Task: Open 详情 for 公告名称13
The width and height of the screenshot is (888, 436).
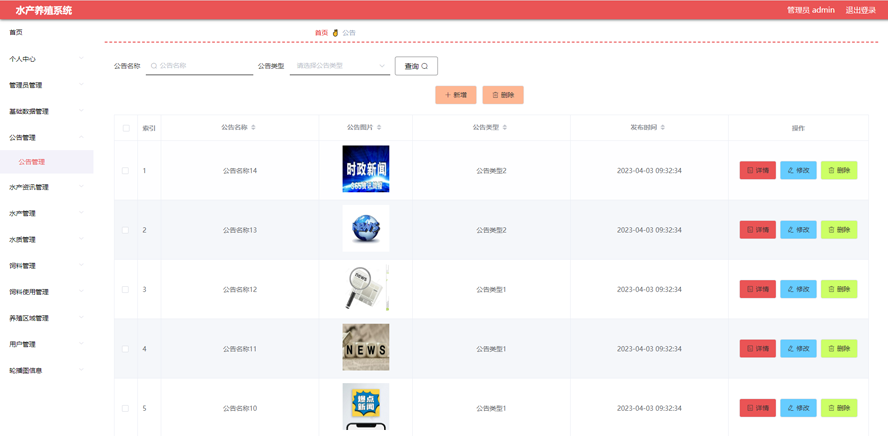Action: [758, 230]
